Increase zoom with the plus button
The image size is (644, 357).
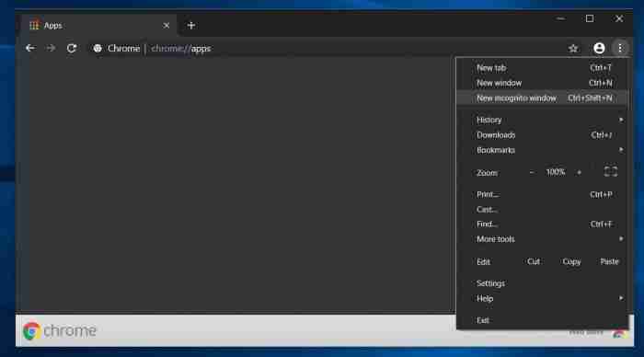tap(579, 173)
